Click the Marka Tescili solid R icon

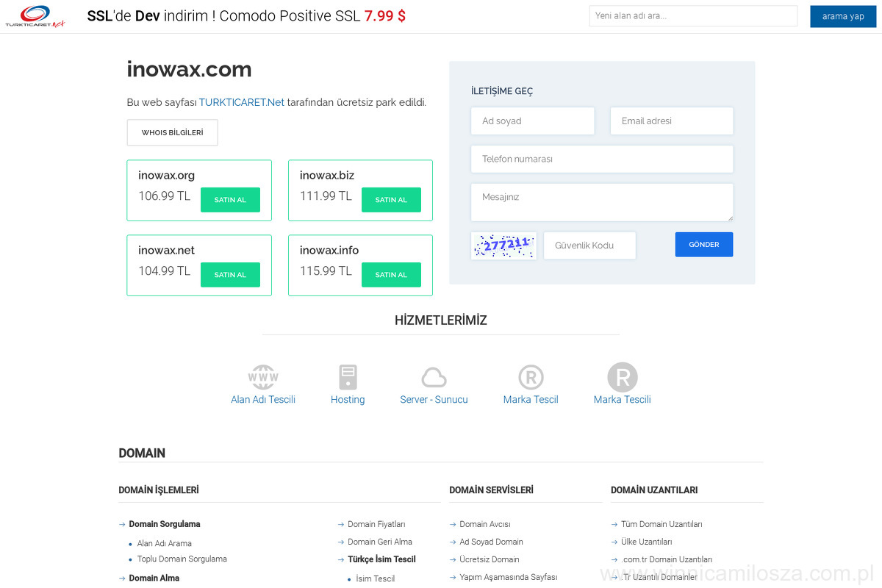[x=622, y=378]
